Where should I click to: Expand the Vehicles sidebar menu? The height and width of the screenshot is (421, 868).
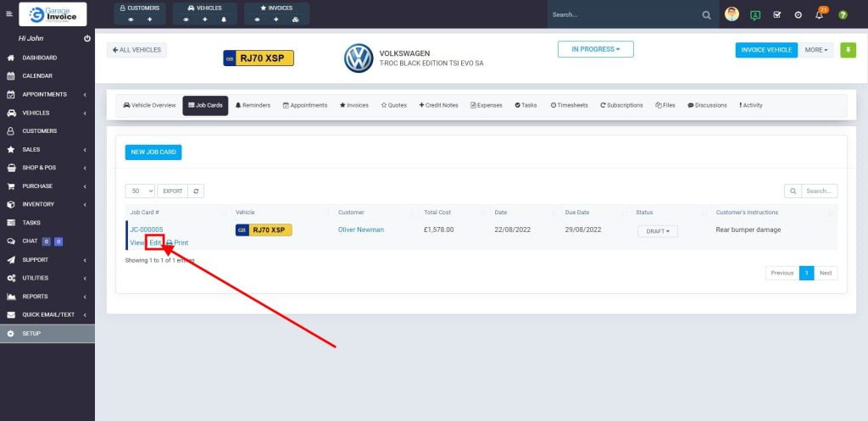47,113
